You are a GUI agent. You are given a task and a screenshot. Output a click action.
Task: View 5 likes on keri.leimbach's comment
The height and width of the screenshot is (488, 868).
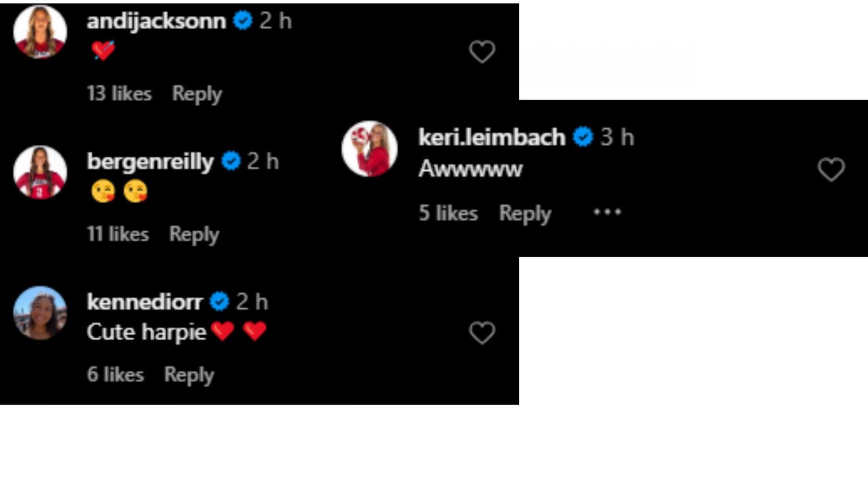[x=448, y=213]
